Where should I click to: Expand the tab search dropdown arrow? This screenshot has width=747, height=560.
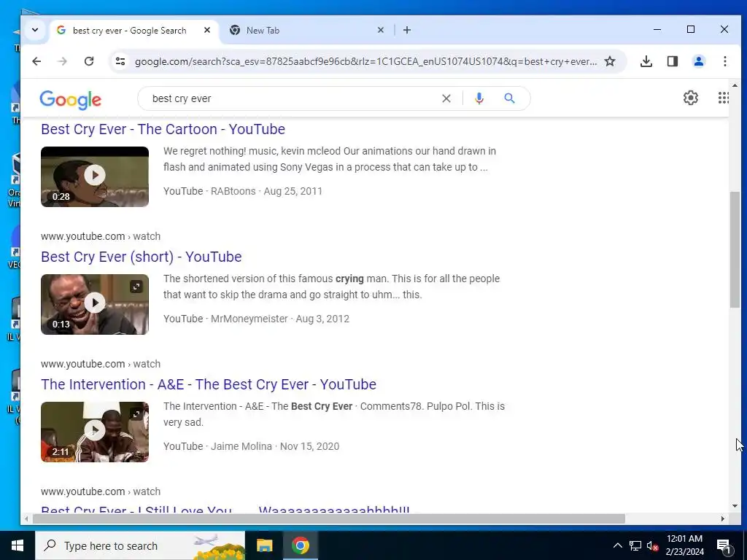[x=35, y=30]
